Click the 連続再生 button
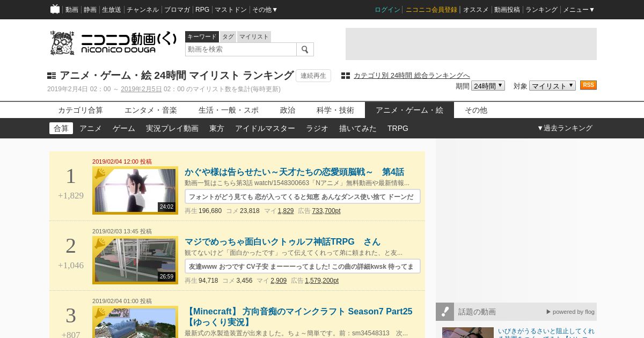 (x=313, y=76)
